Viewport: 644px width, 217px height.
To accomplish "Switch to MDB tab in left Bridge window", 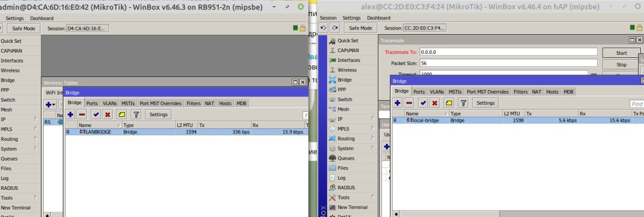I will coord(242,103).
